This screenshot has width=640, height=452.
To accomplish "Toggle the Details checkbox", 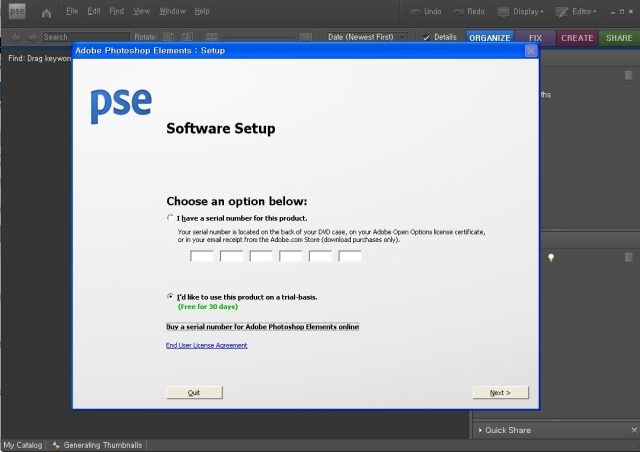I will pos(426,38).
